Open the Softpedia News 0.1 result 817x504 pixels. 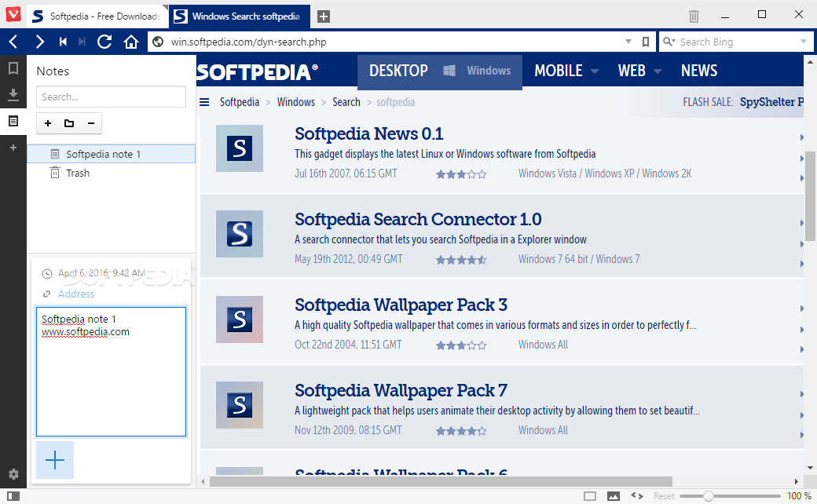coord(369,133)
